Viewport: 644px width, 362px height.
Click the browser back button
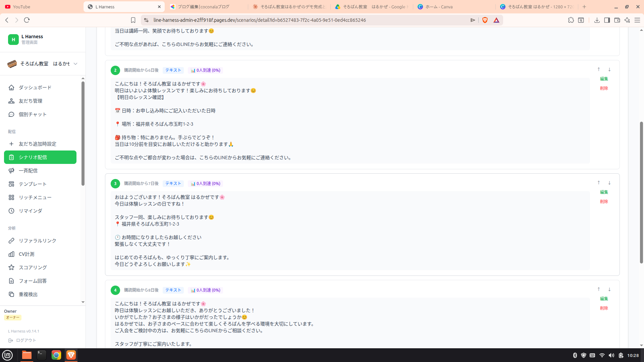click(x=7, y=20)
